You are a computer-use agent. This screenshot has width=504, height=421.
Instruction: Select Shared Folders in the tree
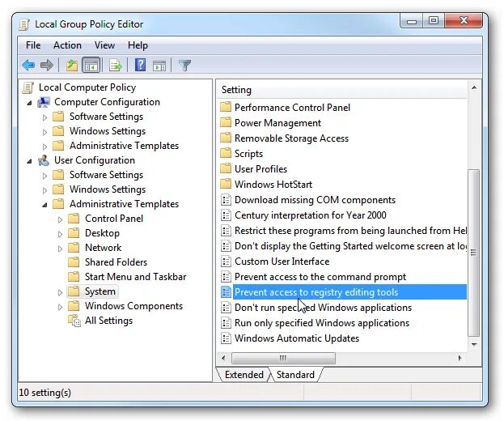pos(116,262)
